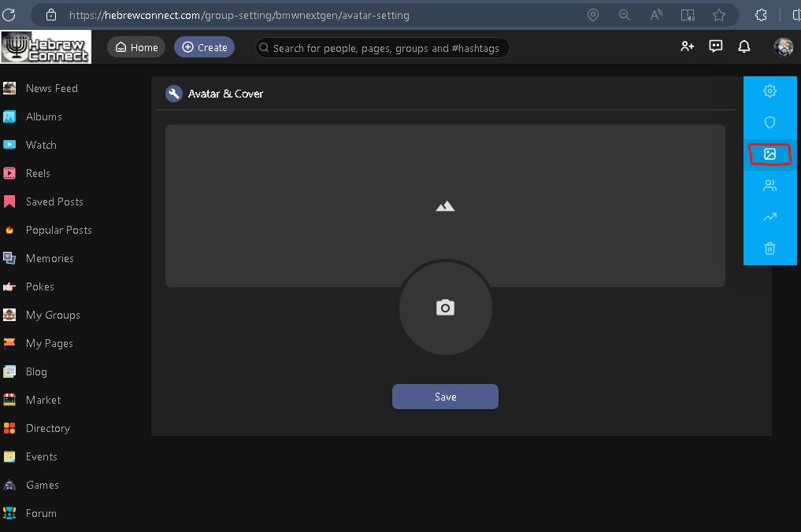Click the Save button
Viewport: 801px width, 532px height.
point(445,397)
